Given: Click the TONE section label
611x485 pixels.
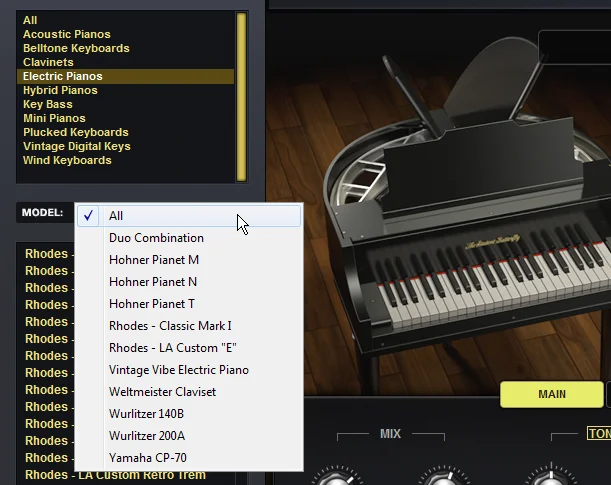Looking at the screenshot, I should tap(599, 434).
